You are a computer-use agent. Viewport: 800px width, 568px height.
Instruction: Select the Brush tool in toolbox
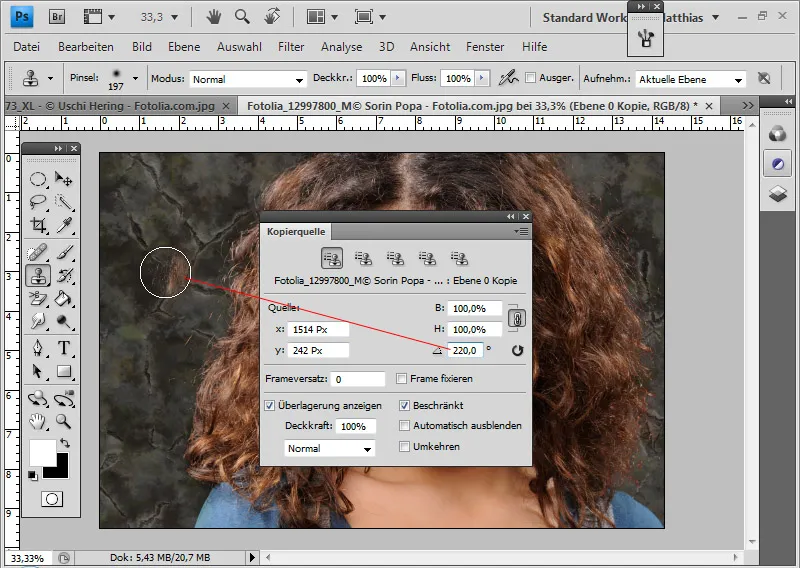click(64, 252)
